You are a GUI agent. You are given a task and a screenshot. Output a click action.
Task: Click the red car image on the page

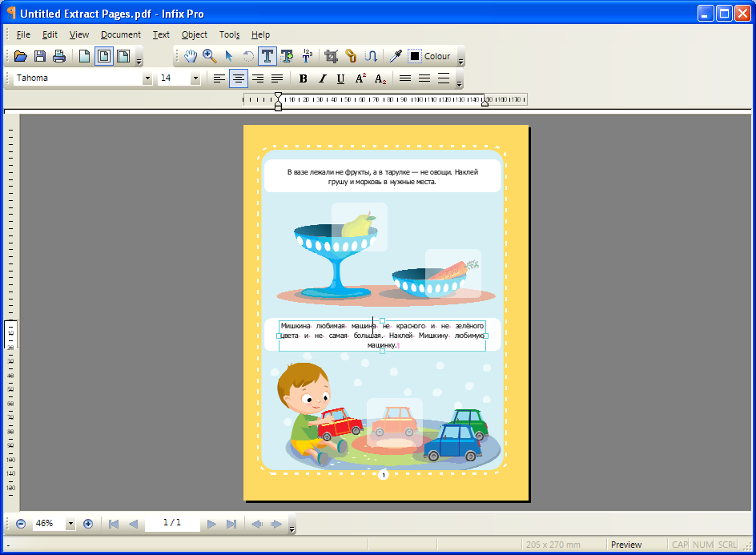click(340, 423)
